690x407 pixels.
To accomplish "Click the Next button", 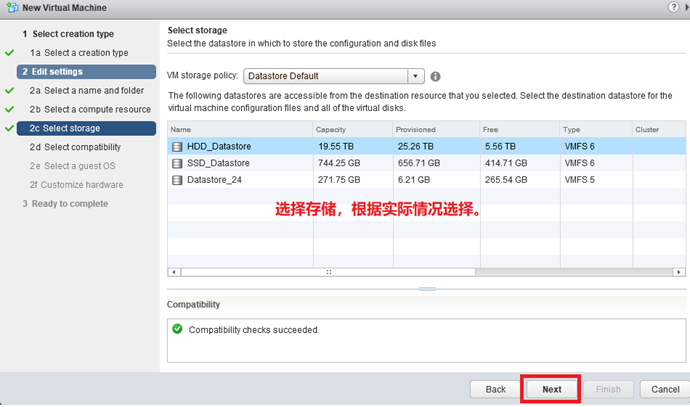I will click(552, 389).
